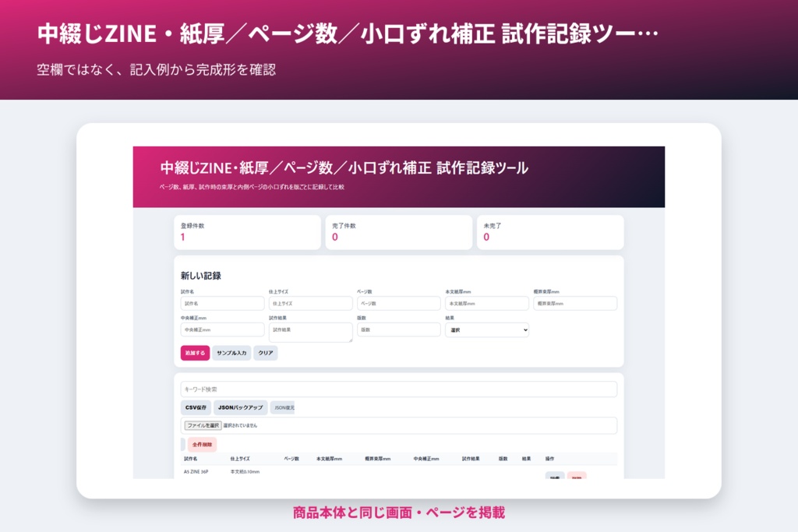Click the クリア button
Viewport: 798px width, 532px height.
coord(265,353)
